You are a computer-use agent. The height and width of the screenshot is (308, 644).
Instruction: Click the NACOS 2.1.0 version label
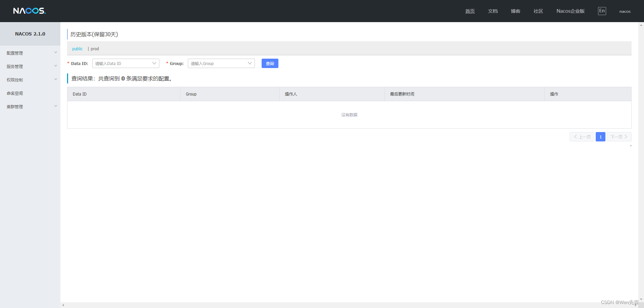[30, 34]
